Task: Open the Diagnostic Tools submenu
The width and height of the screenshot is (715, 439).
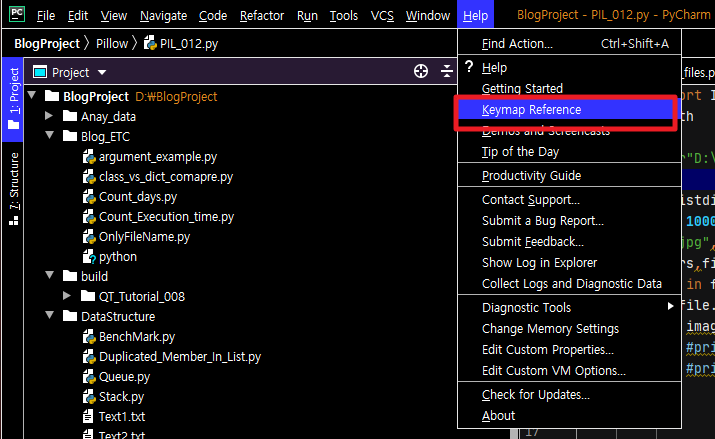Action: point(569,308)
